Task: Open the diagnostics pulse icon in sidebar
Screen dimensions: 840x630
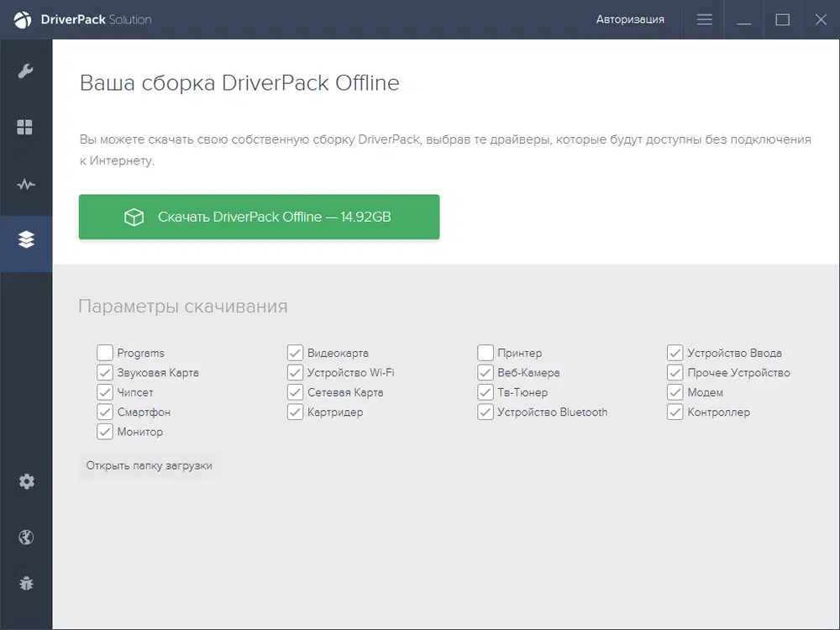Action: click(26, 185)
